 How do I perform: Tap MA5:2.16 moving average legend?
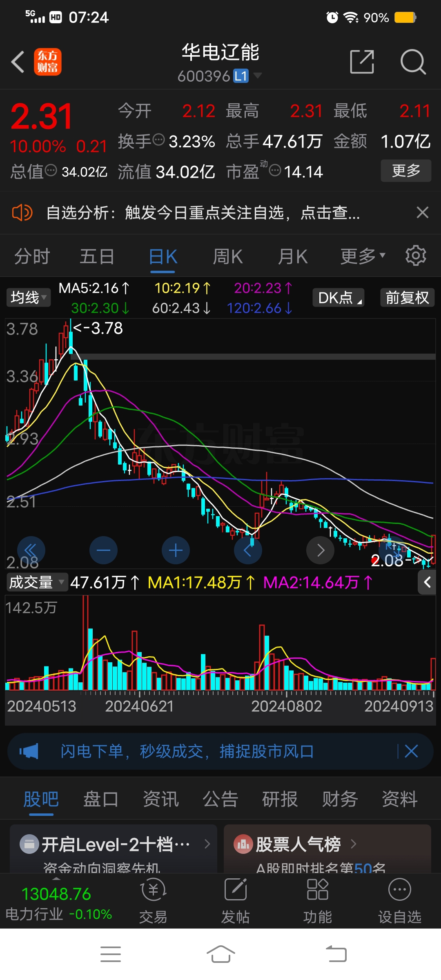click(94, 288)
